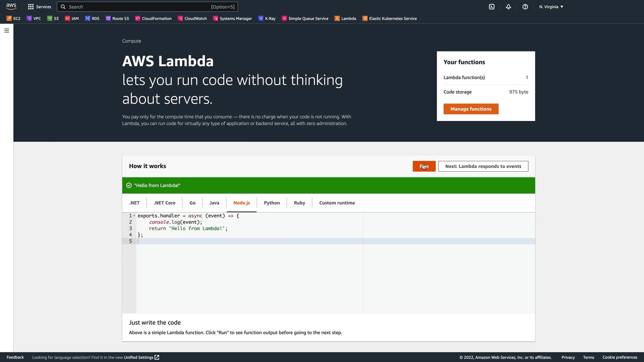Open CloudShell terminal icon
This screenshot has width=644, height=362.
click(492, 7)
